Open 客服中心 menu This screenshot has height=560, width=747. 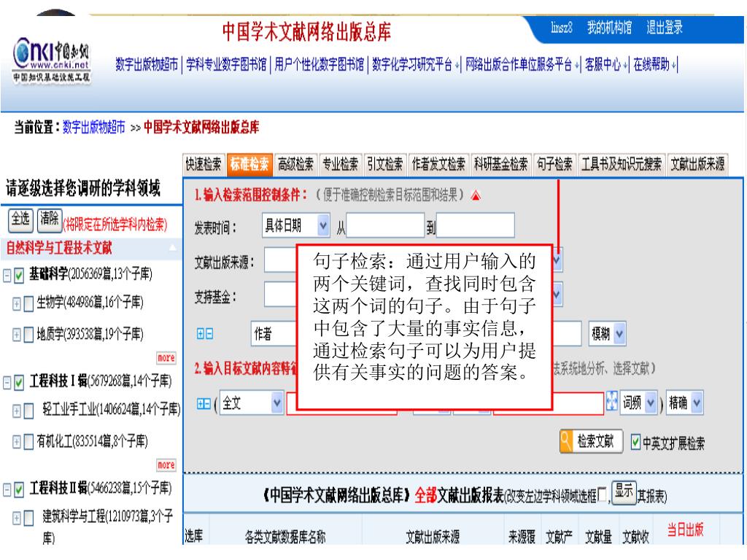[606, 64]
